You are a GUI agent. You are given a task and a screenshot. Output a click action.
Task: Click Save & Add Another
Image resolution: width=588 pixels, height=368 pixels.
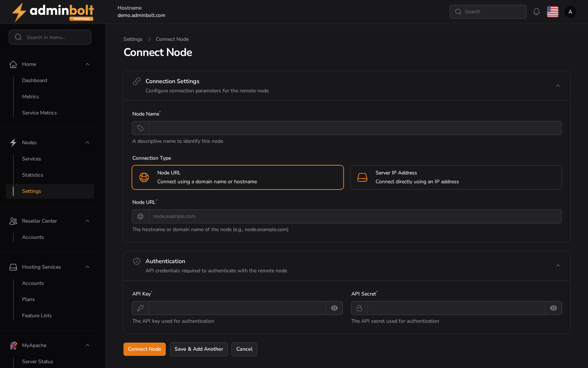point(199,349)
